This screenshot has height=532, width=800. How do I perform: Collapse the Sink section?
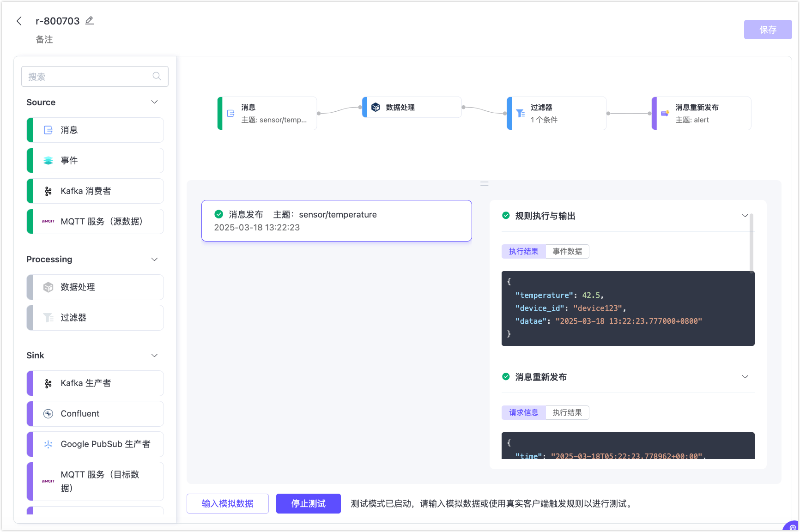[x=154, y=355]
